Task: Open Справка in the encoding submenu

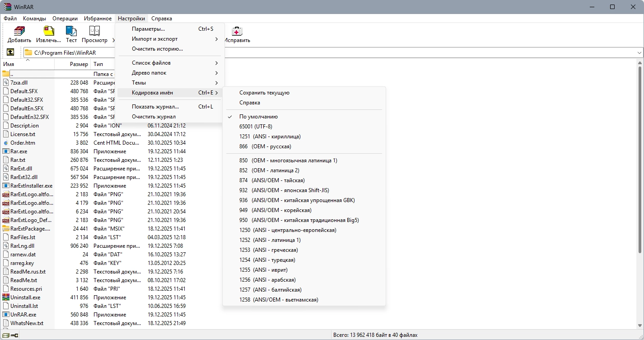Action: [x=304, y=103]
